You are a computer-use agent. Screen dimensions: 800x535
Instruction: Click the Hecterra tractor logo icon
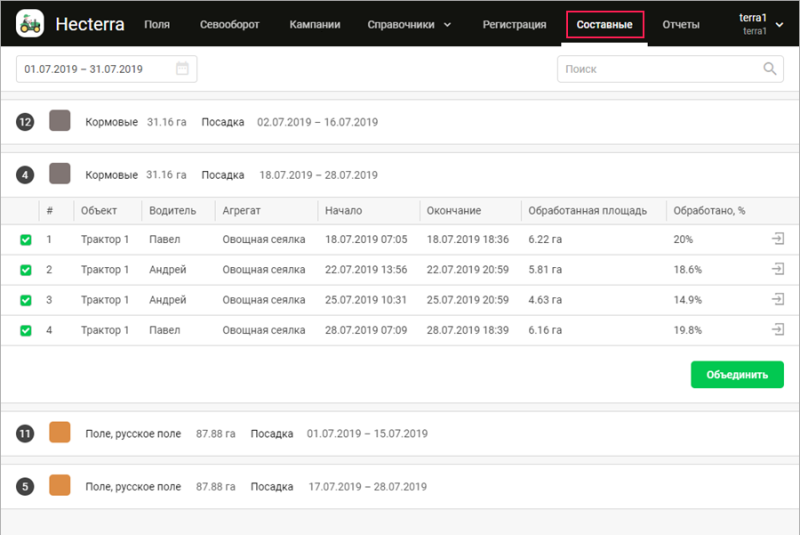click(30, 23)
